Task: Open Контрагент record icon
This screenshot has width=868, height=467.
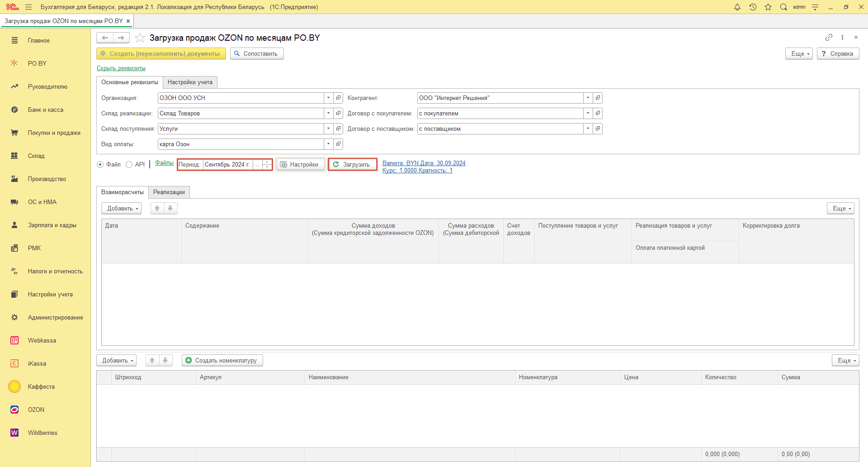Action: 598,98
